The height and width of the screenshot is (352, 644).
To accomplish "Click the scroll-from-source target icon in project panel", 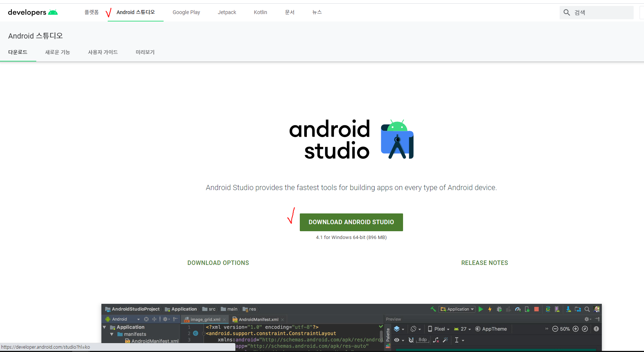I will click(146, 319).
